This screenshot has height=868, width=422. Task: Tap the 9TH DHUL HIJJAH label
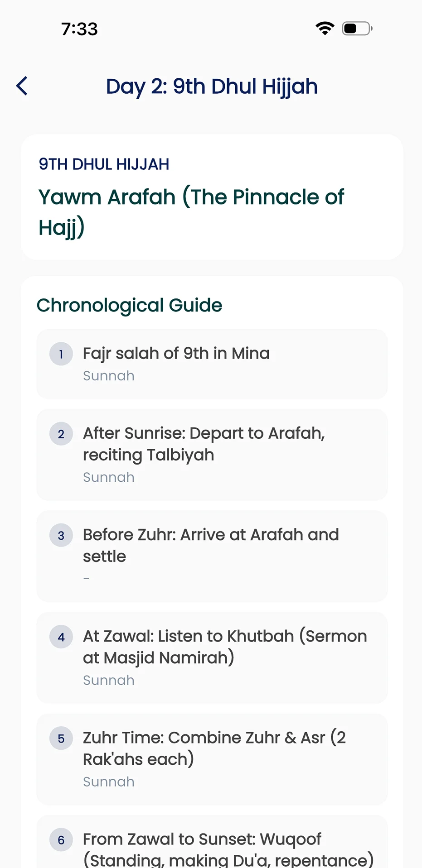[104, 164]
